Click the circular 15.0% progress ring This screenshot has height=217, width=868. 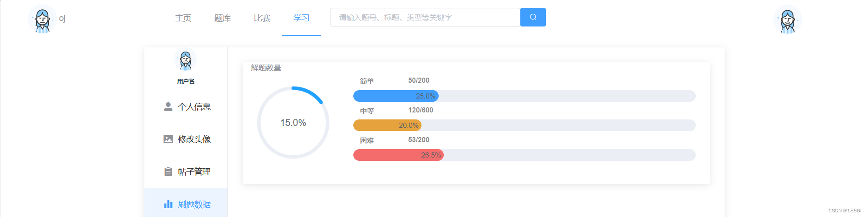[293, 123]
